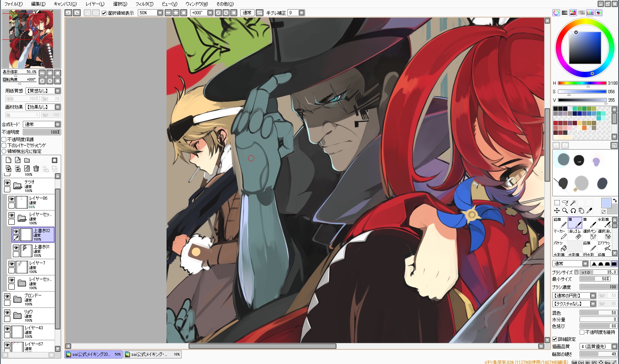Hide the 上書き01 layer

pyautogui.click(x=16, y=248)
